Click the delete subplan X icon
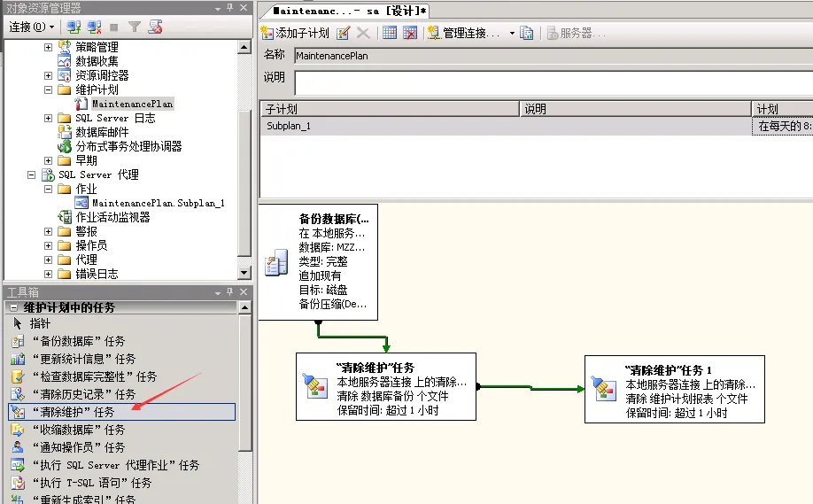Viewport: 813px width, 504px height. (363, 33)
